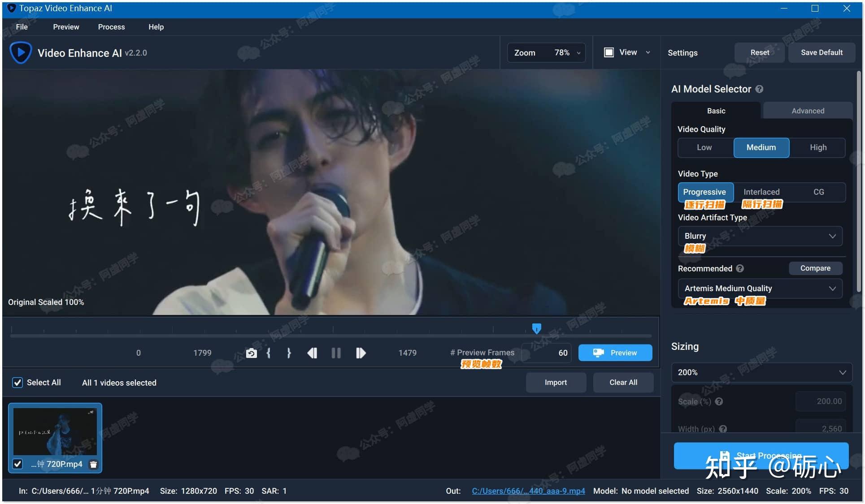Click the settings panel vertical scrollbar
This screenshot has width=865, height=504.
(x=859, y=181)
